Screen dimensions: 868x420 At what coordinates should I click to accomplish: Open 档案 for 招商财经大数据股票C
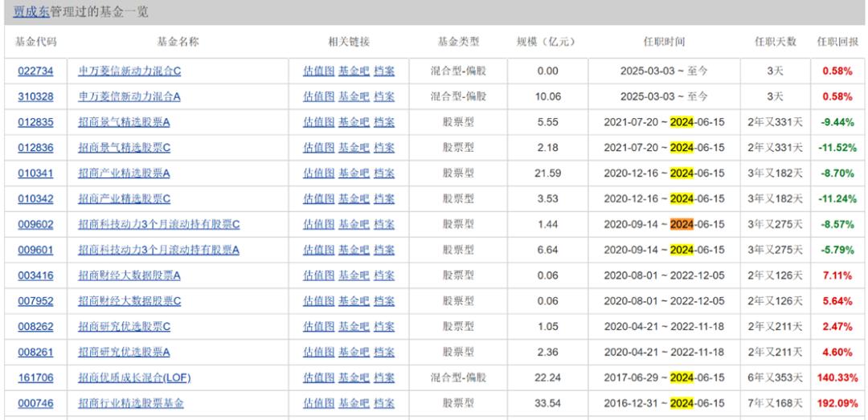pyautogui.click(x=384, y=301)
